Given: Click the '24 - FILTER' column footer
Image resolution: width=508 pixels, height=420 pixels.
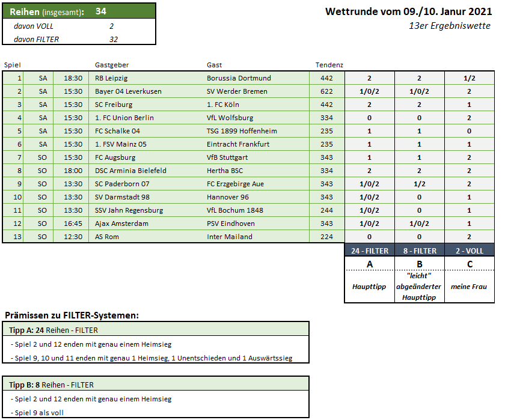Looking at the screenshot, I should pyautogui.click(x=369, y=251).
